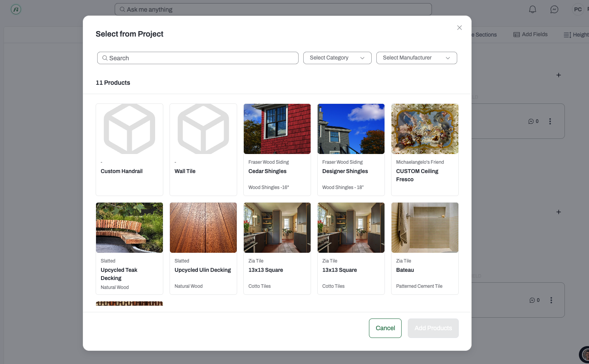Open the chat messages icon
This screenshot has width=589, height=364.
554,9
